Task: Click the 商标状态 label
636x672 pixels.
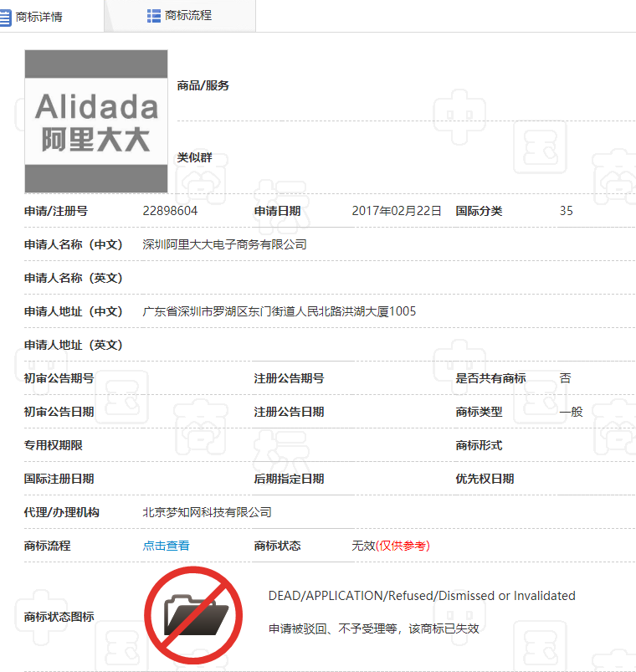Action: coord(277,546)
